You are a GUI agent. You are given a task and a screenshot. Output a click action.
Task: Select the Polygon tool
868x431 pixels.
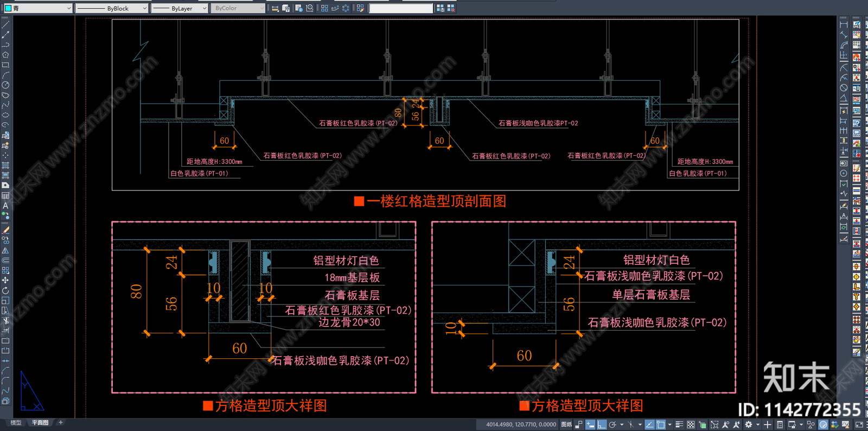[x=5, y=55]
